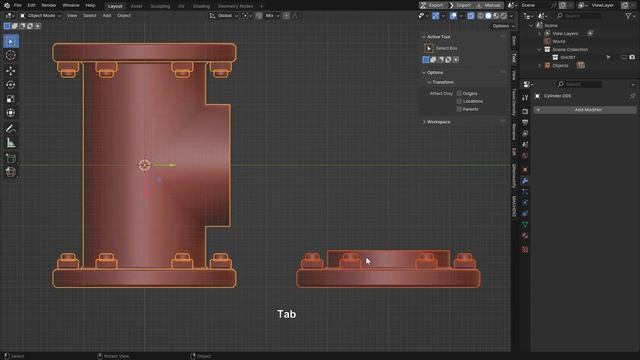The image size is (640, 360).
Task: Collapse the Transform subpanel
Action: 429,82
